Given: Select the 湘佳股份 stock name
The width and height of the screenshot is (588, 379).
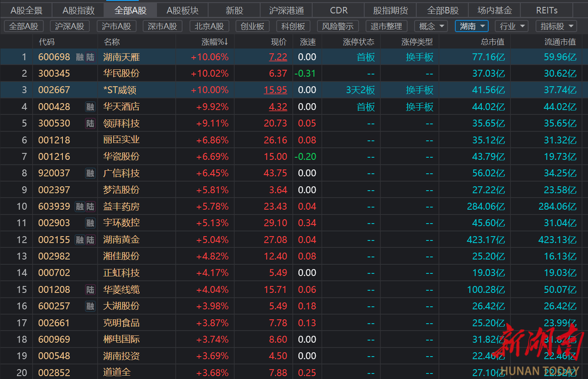Looking at the screenshot, I should point(121,257).
